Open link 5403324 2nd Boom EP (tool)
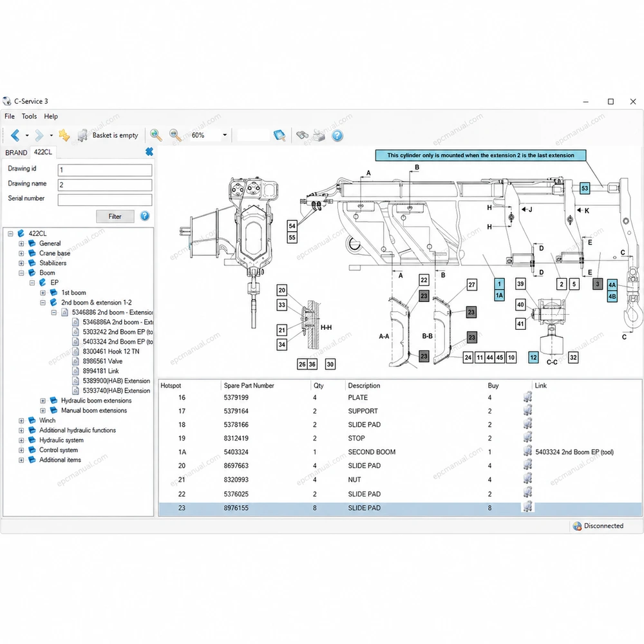644x644 pixels. [x=574, y=452]
